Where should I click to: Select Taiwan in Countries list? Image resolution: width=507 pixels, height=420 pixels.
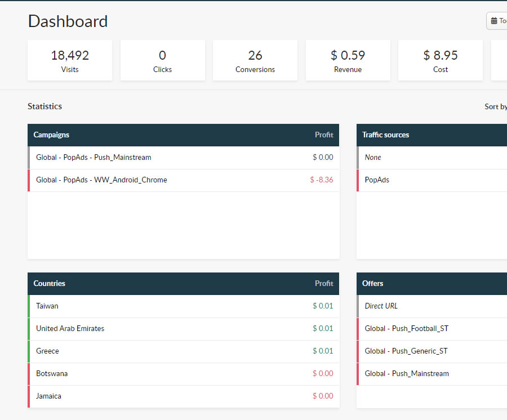click(183, 306)
